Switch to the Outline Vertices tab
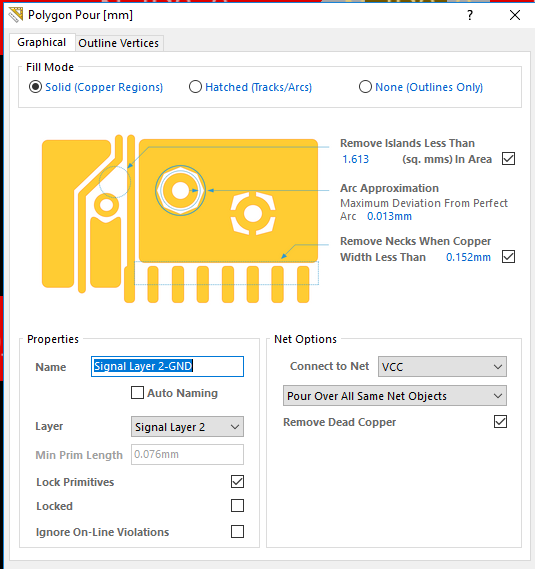This screenshot has height=569, width=535. pos(119,43)
